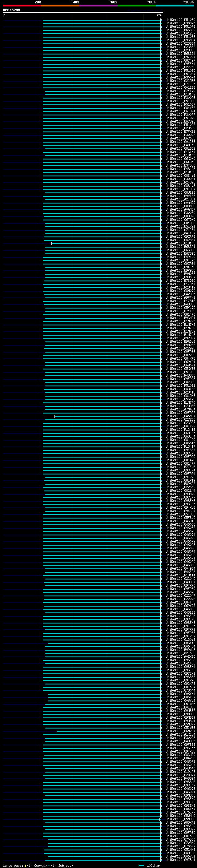197x868 pixels.
Task: Select UniRef100_Q5FBU6 label
Action: coord(180,515)
